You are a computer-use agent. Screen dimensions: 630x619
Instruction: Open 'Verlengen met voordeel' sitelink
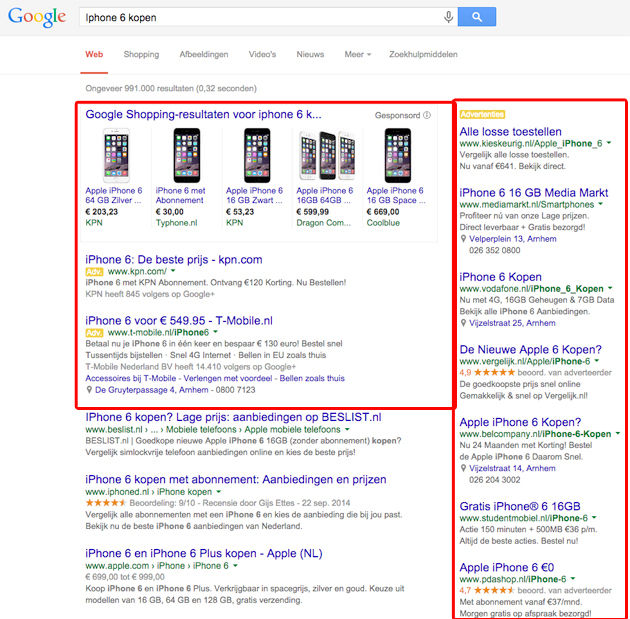point(228,378)
